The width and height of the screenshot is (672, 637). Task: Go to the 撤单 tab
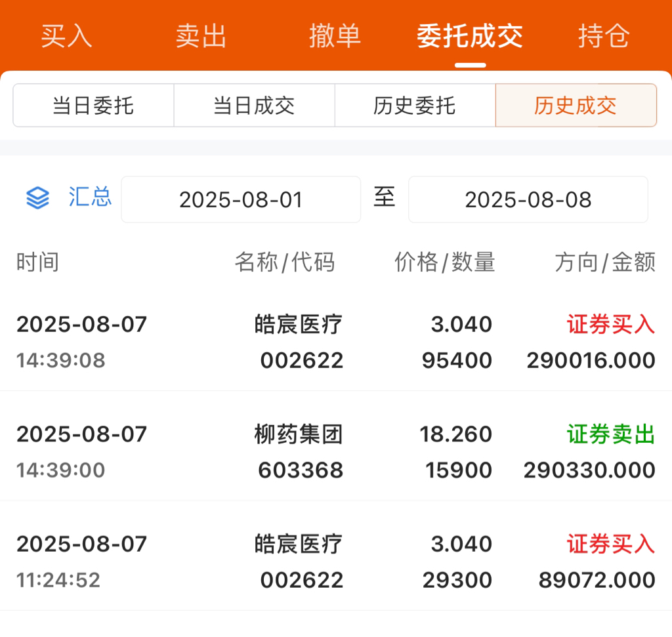335,35
